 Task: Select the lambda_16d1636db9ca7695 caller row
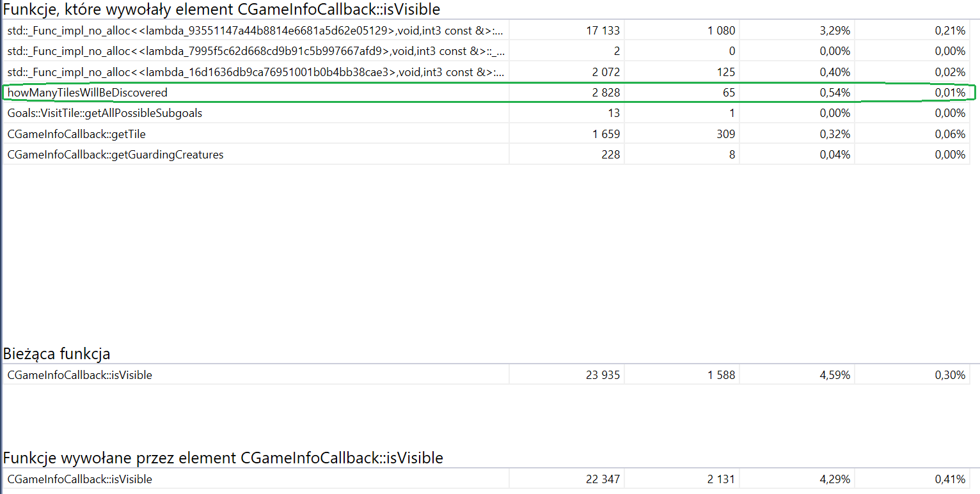[x=255, y=72]
